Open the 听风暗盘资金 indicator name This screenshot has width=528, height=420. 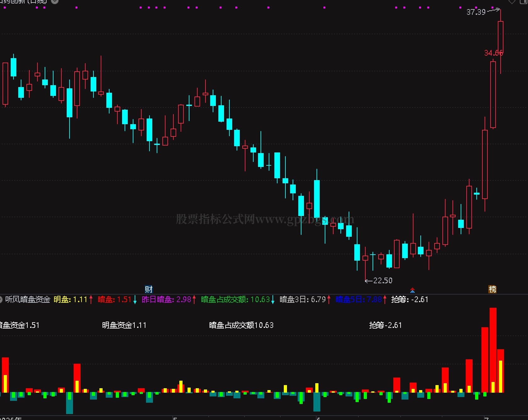point(28,300)
